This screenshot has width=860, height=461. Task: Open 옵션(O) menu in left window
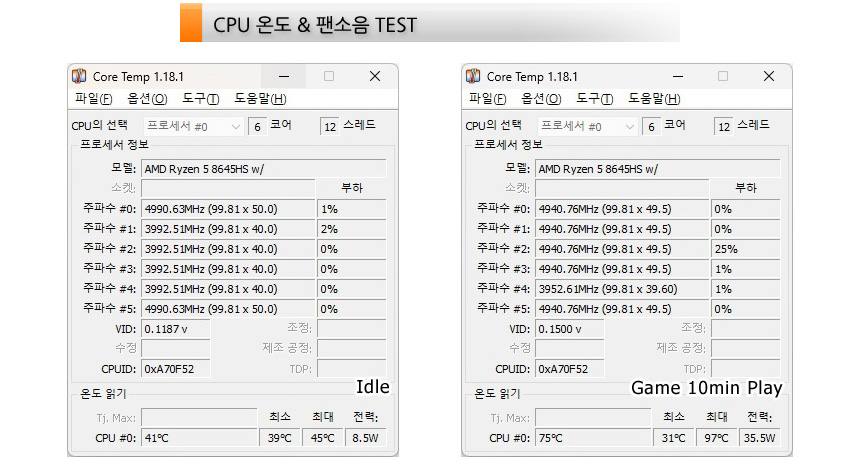click(147, 99)
